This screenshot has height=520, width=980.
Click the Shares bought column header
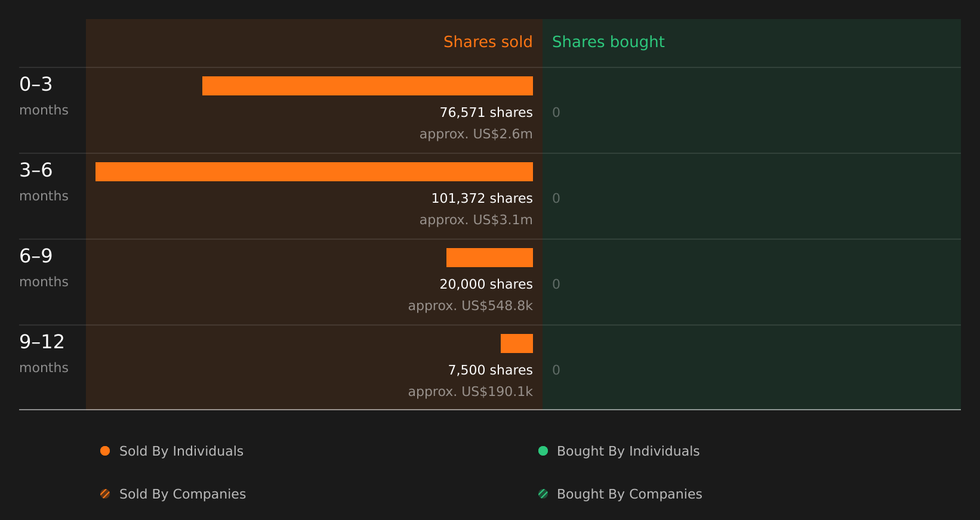pyautogui.click(x=608, y=42)
